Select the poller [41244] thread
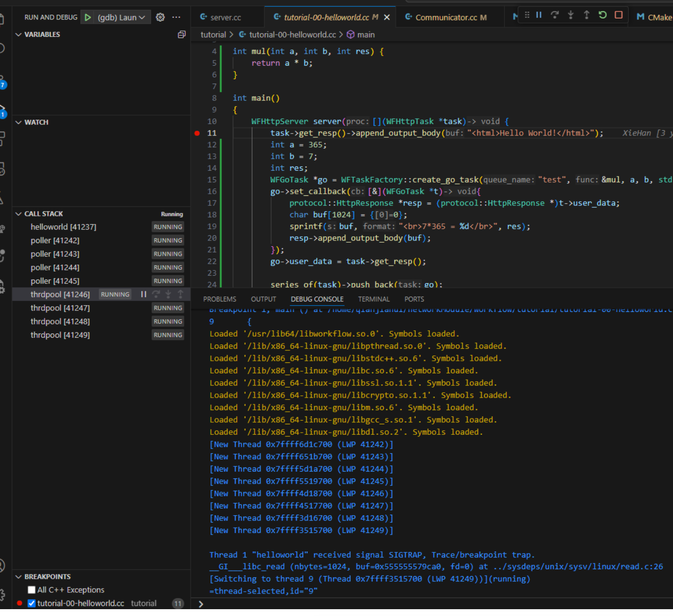This screenshot has height=616, width=673. click(x=55, y=268)
